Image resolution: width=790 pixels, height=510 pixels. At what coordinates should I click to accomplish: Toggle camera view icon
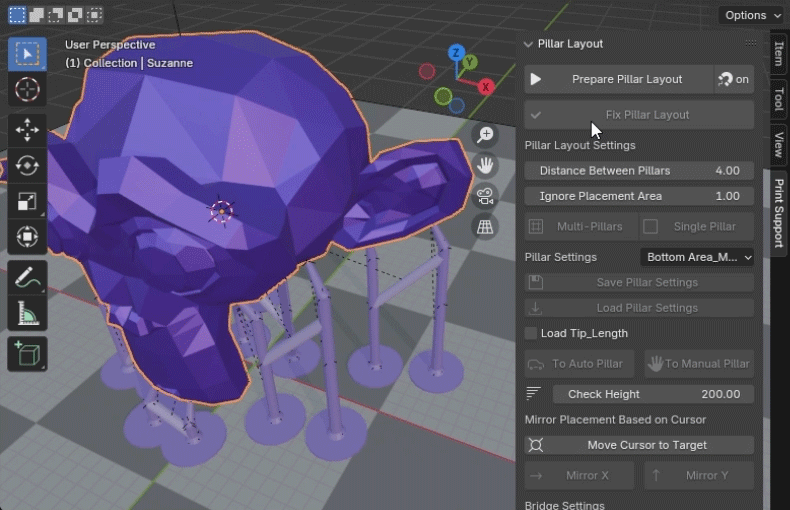485,196
